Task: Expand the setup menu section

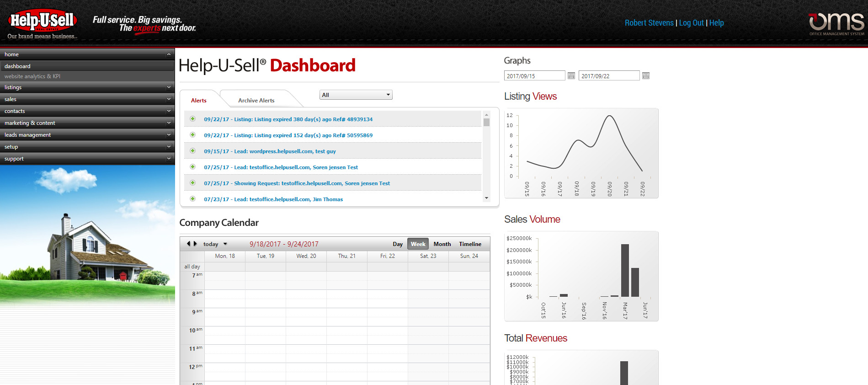Action: coord(169,147)
